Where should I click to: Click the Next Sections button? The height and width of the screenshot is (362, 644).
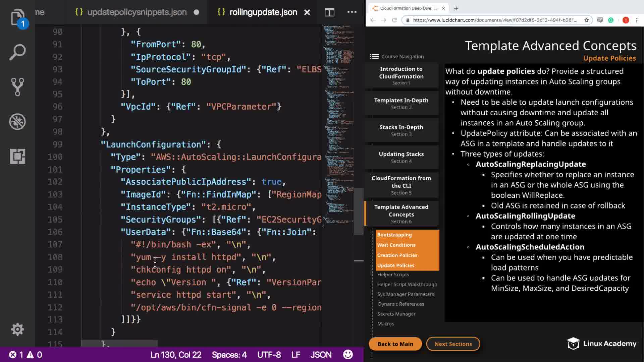[453, 344]
